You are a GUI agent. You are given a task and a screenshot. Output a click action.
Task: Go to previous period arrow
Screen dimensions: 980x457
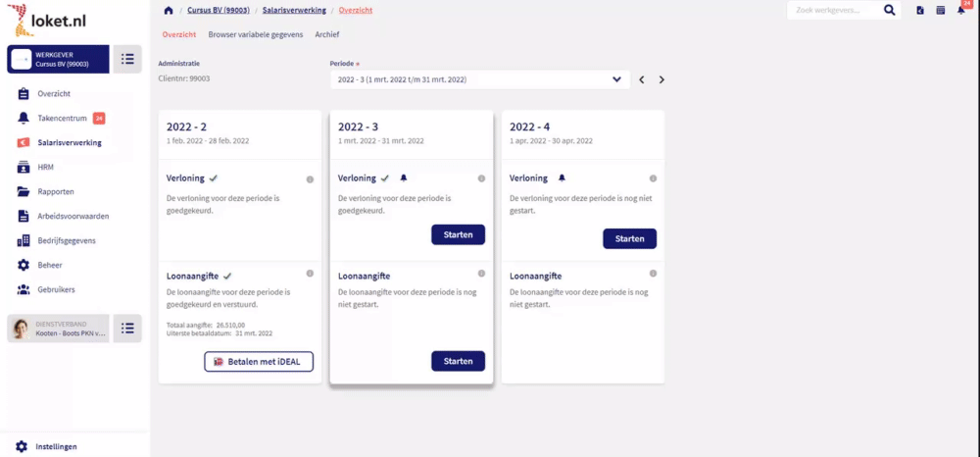click(642, 79)
